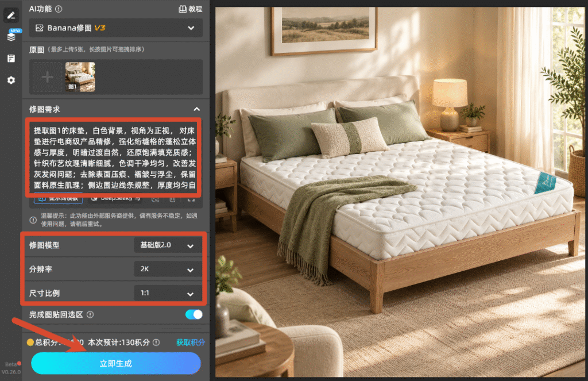Open the Banana修图 V3 function dropdown
588x381 pixels.
(x=116, y=28)
